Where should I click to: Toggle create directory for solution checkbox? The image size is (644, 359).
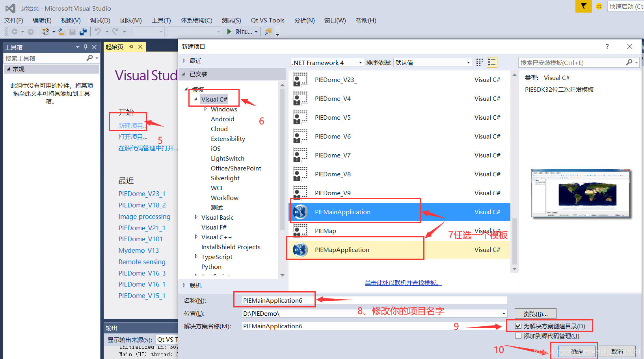pos(518,326)
